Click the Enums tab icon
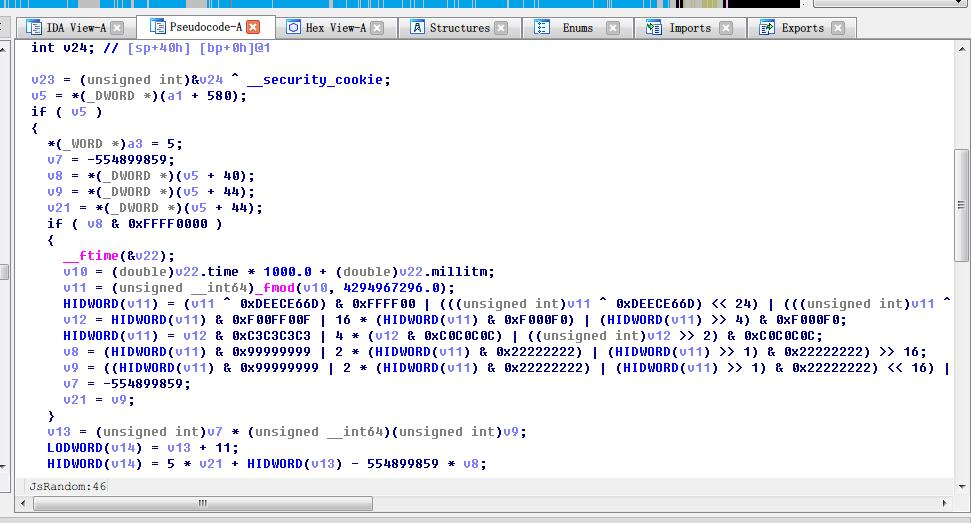This screenshot has height=523, width=971. point(542,28)
